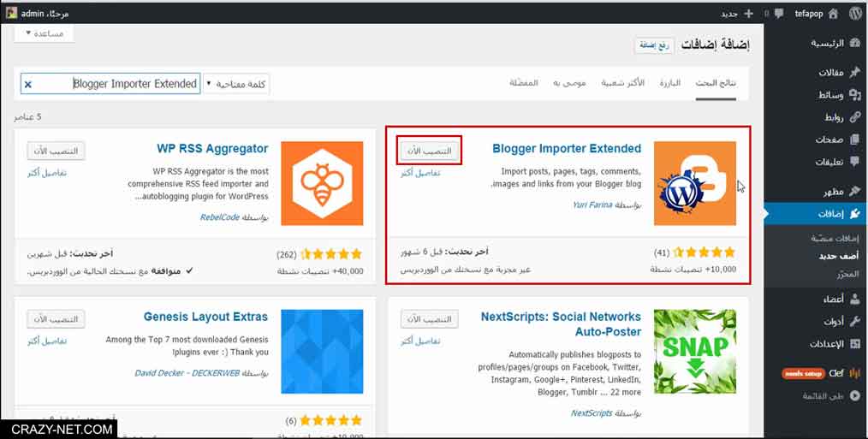Viewport: 868px width, 439px height.
Task: Open Add New (أضف جديد) submenu
Action: 839,257
